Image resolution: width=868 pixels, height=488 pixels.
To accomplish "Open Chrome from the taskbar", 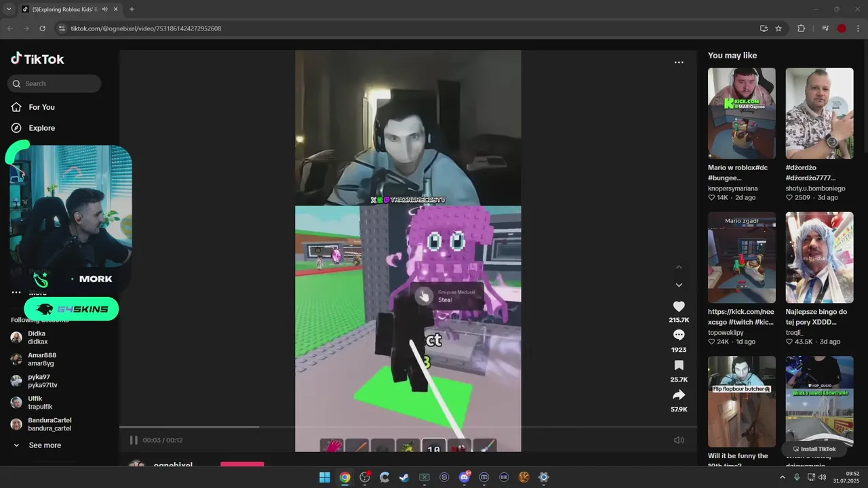I will (344, 477).
